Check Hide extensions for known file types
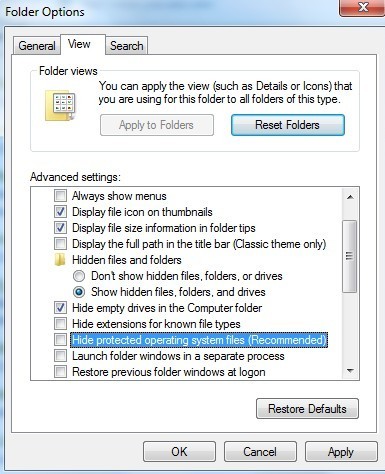This screenshot has height=474, width=385. [x=60, y=324]
